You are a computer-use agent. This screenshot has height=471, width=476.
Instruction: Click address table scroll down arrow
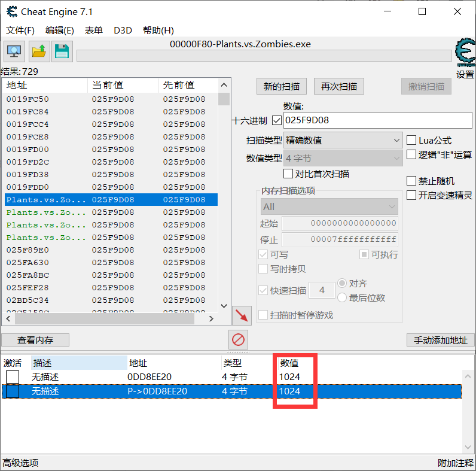pyautogui.click(x=468, y=447)
